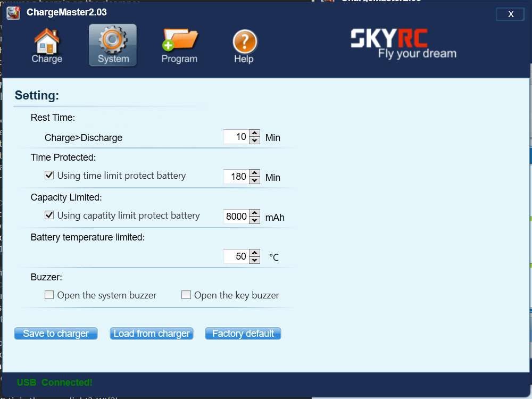Uncheck capacity limit protect battery
This screenshot has height=399, width=532.
pyautogui.click(x=49, y=215)
